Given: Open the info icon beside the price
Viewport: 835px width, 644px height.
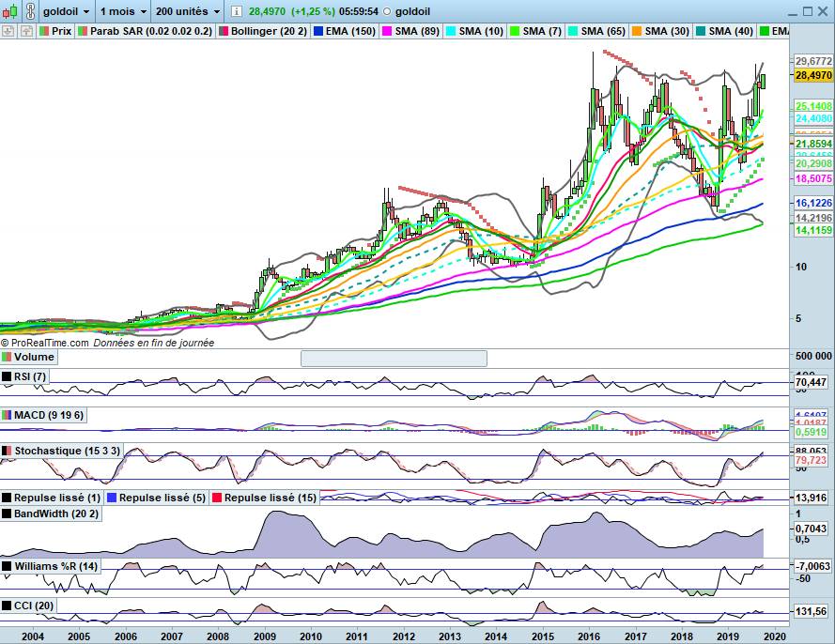Looking at the screenshot, I should (x=237, y=11).
